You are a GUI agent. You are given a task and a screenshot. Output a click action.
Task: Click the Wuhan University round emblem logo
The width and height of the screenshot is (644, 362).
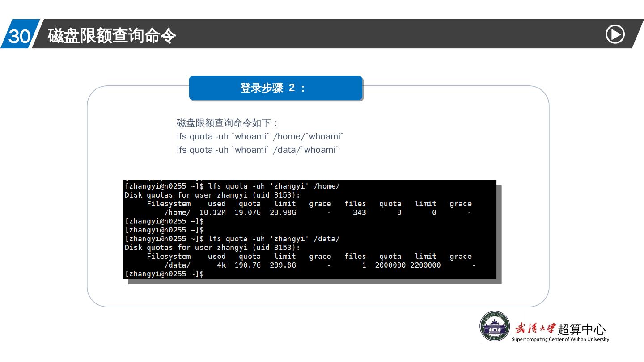(495, 326)
